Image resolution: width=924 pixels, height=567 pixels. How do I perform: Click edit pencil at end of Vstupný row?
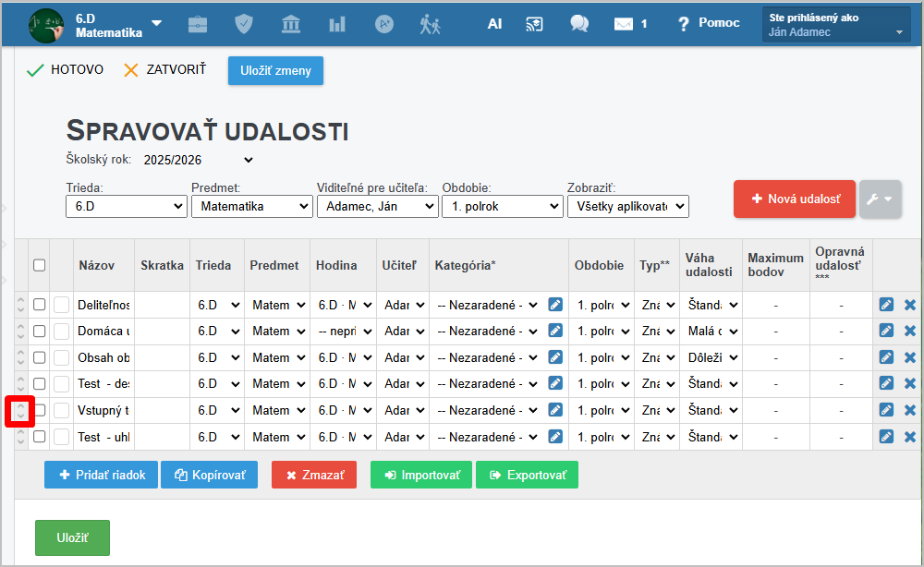click(886, 410)
